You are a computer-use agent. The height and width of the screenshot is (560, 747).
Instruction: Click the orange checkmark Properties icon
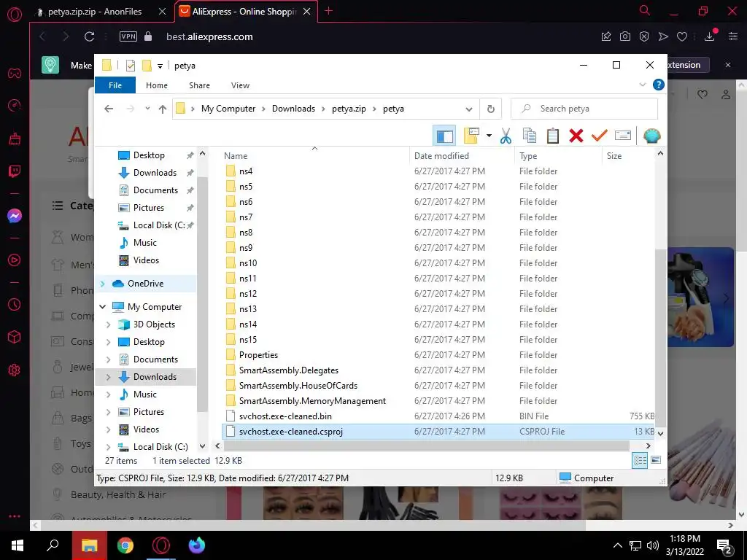(x=600, y=136)
